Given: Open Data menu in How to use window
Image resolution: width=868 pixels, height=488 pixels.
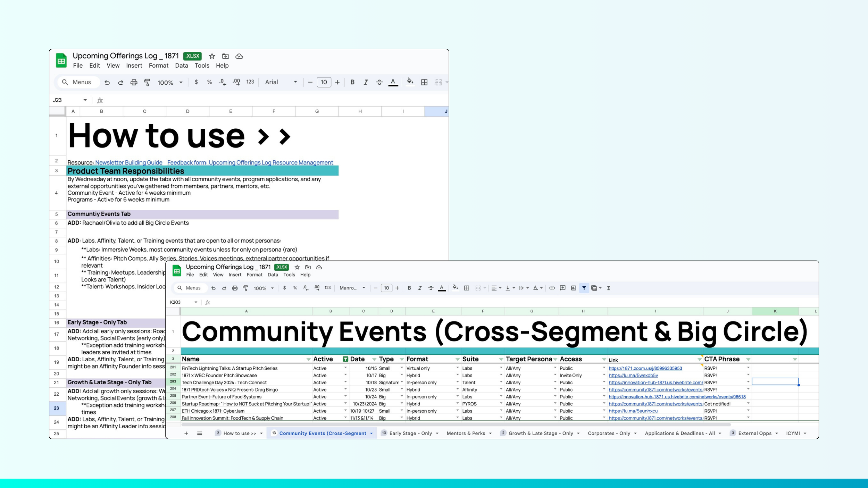Looking at the screenshot, I should [x=181, y=66].
